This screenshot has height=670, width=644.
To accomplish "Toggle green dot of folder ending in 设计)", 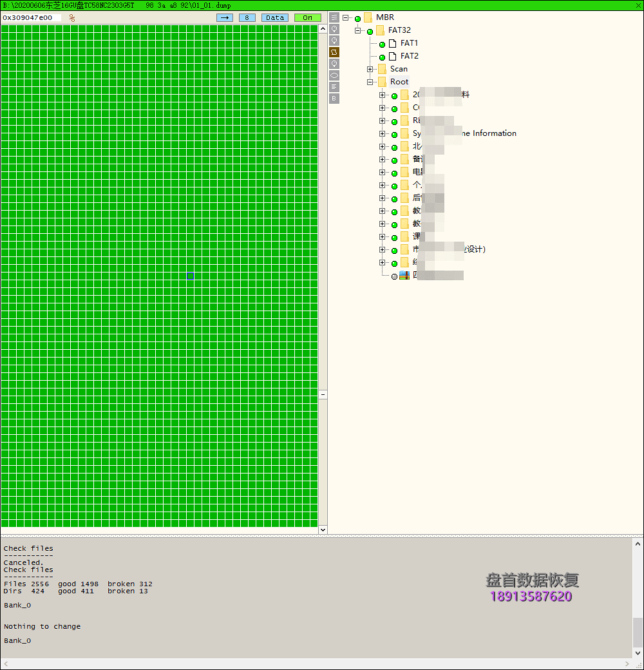I will (x=395, y=251).
